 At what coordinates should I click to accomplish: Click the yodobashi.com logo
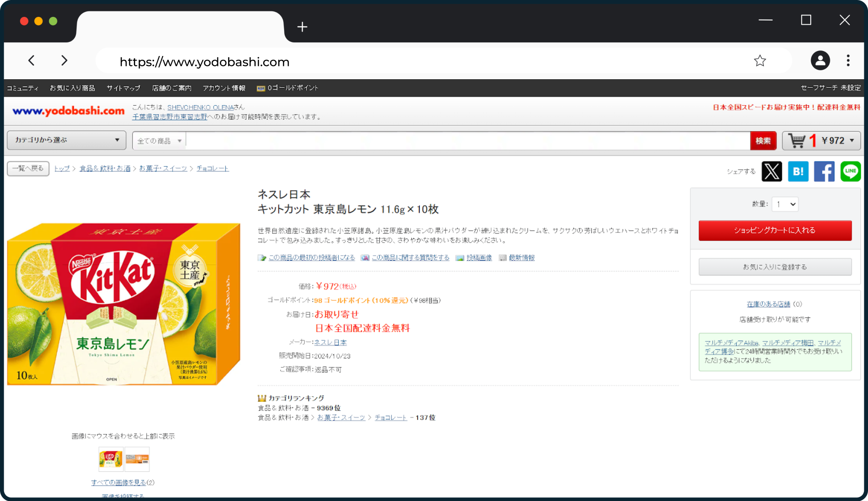68,111
